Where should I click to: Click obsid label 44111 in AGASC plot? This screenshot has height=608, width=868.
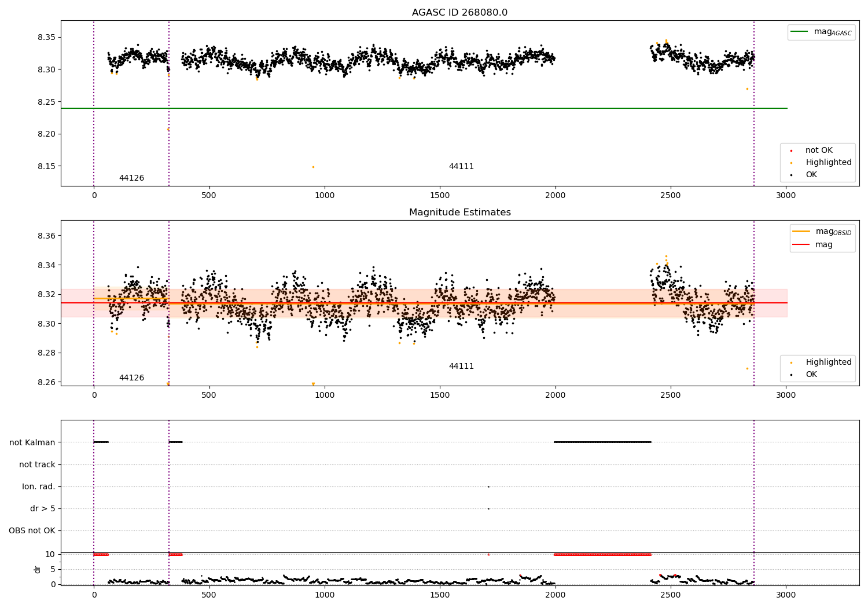pyautogui.click(x=461, y=167)
